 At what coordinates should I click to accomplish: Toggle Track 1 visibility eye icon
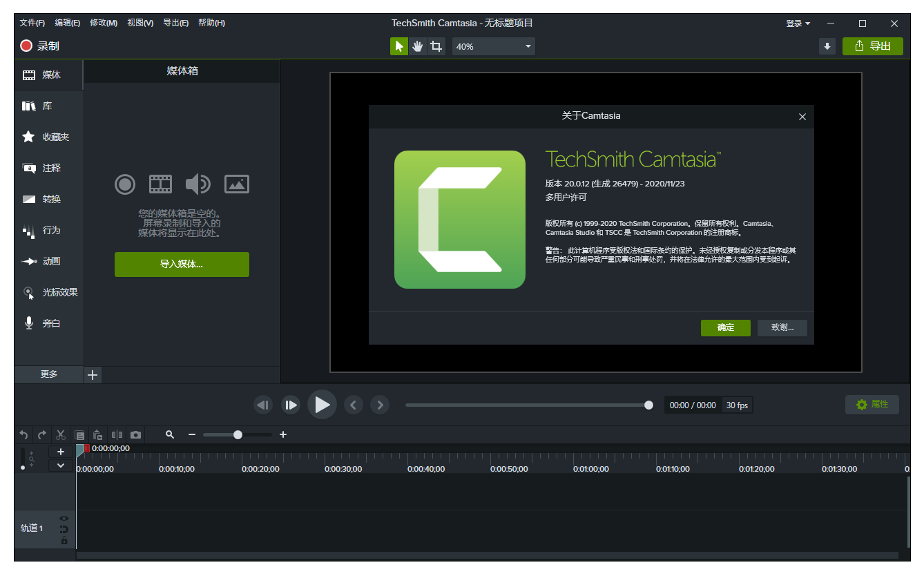point(64,518)
